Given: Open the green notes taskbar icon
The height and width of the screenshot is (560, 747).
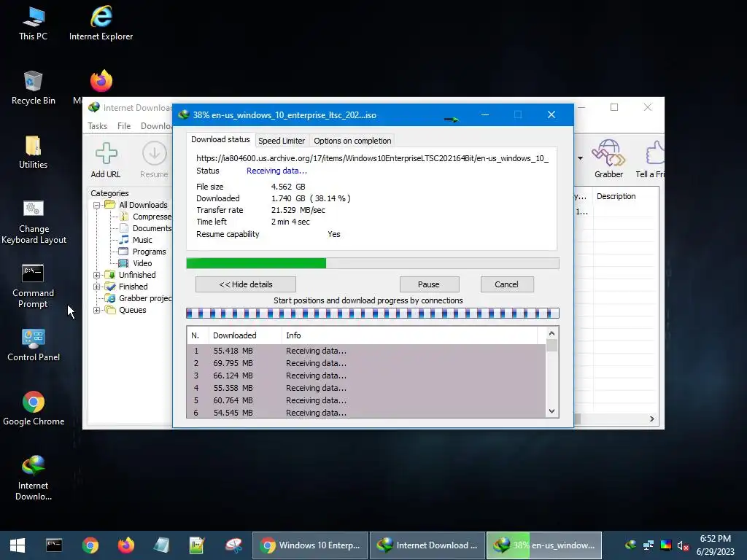Looking at the screenshot, I should pyautogui.click(x=197, y=545).
